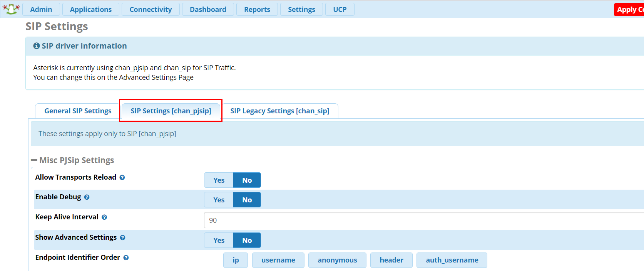Open help icon next to Enable Debug

coord(87,197)
